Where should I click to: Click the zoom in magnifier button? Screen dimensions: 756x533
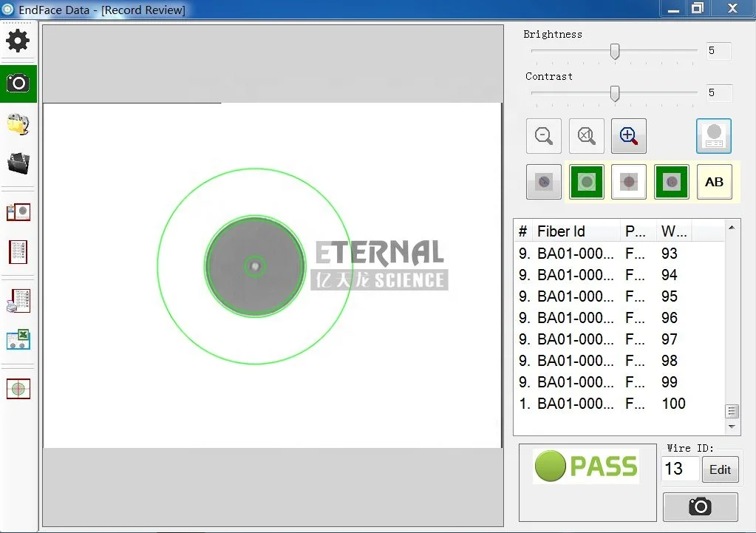click(628, 136)
